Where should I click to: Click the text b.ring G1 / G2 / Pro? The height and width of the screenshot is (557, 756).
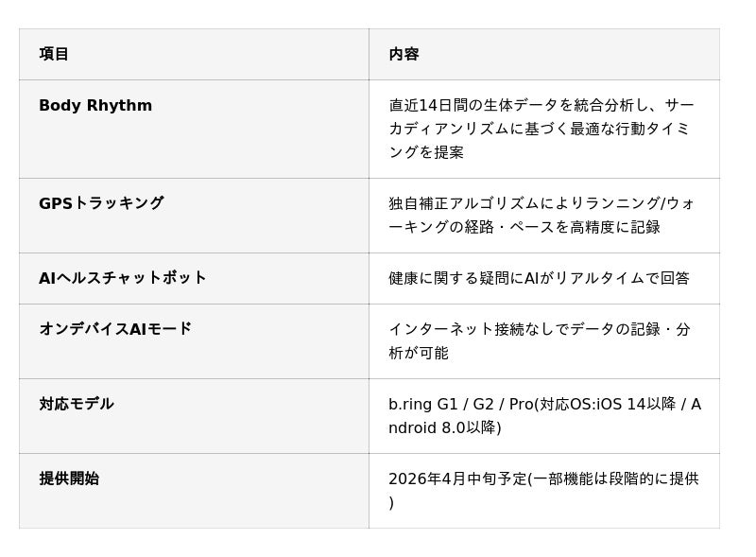coord(460,404)
